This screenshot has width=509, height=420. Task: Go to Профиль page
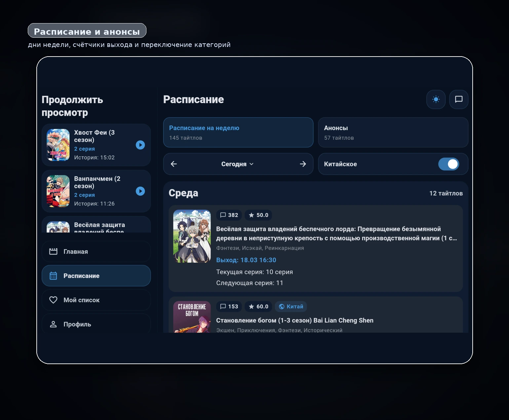pos(96,324)
